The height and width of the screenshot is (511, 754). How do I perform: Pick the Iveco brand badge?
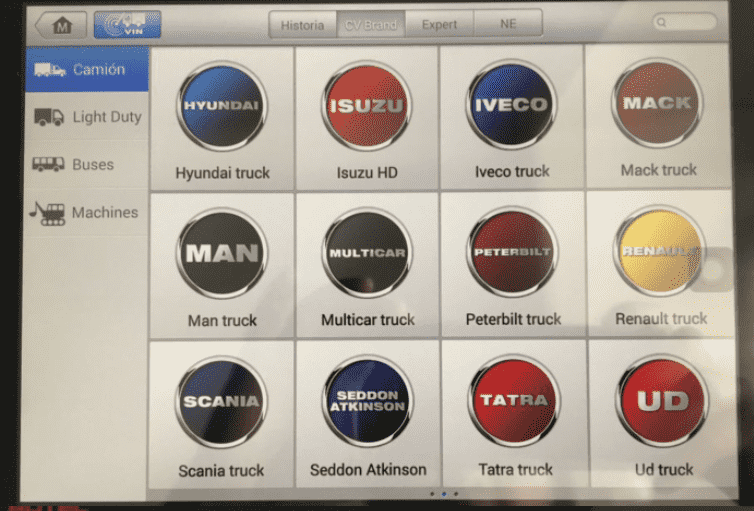(x=511, y=104)
